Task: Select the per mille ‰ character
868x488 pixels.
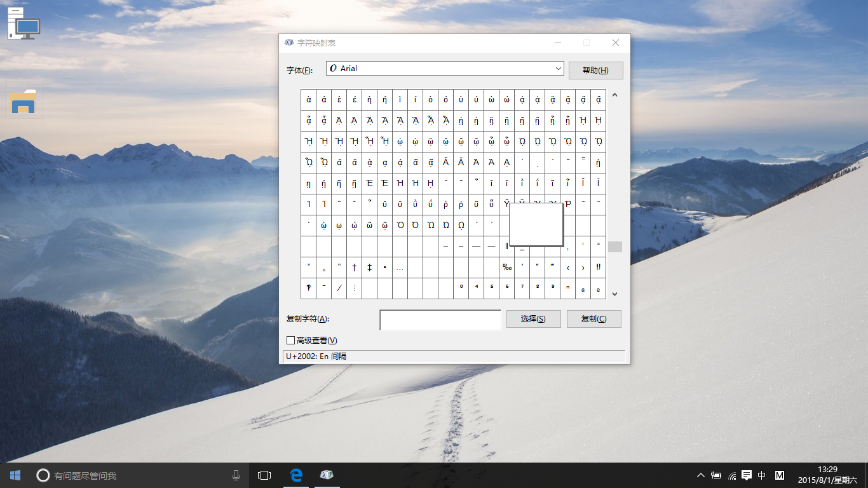Action: (x=507, y=268)
